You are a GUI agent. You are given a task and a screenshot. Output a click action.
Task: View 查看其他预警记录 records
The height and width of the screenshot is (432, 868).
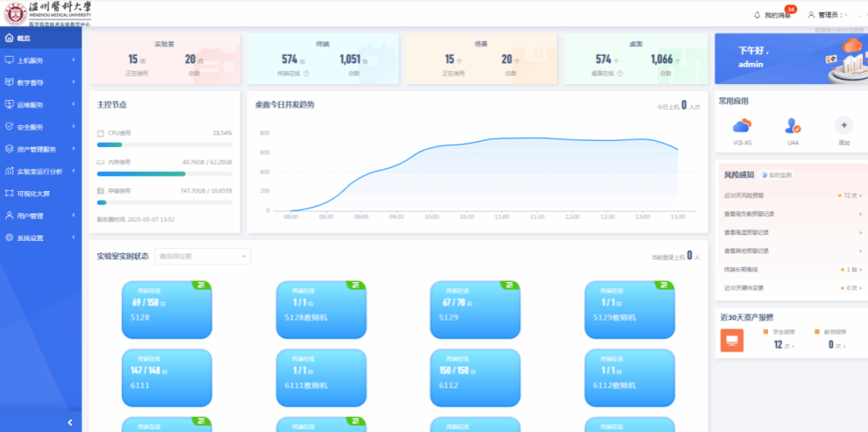point(793,251)
